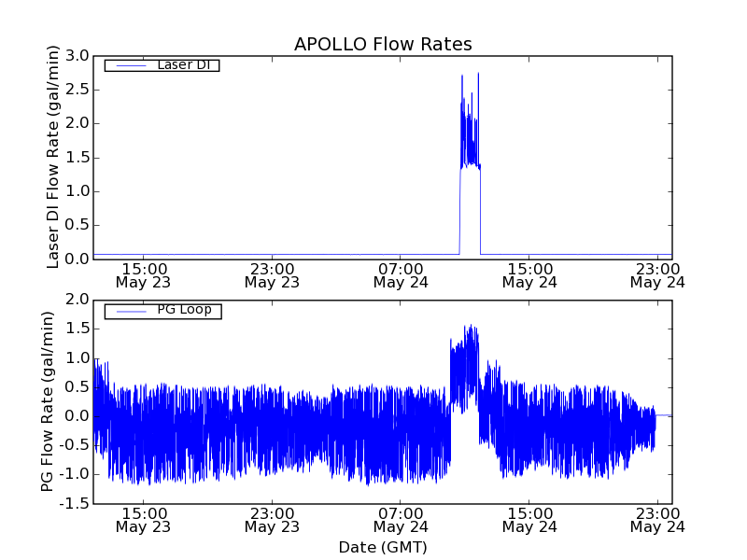The image size is (747, 560).
Task: Click the blue line sample in Laser DI legend
Action: [130, 65]
